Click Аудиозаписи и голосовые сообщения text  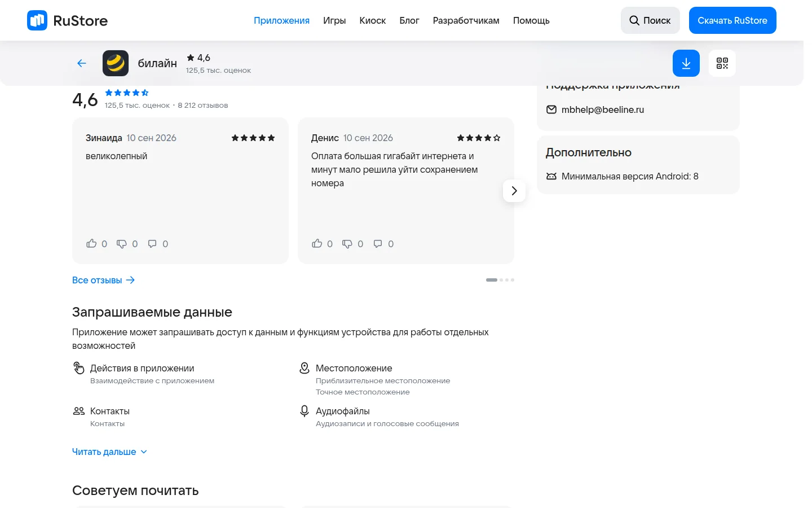[x=387, y=423]
